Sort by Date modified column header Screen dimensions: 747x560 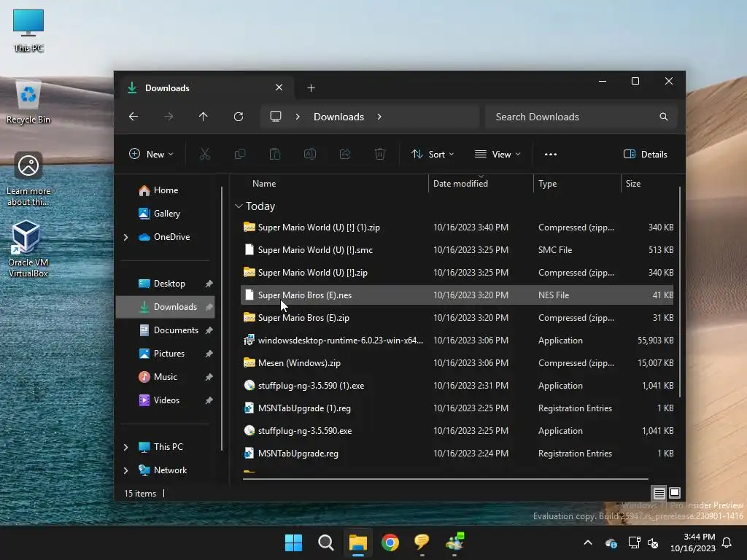tap(481, 184)
